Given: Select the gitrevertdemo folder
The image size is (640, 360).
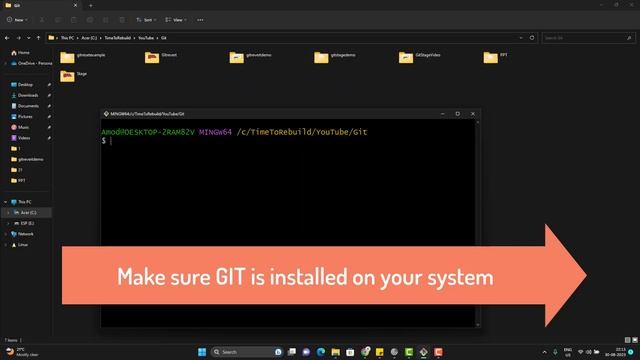Looking at the screenshot, I should pyautogui.click(x=250, y=57).
